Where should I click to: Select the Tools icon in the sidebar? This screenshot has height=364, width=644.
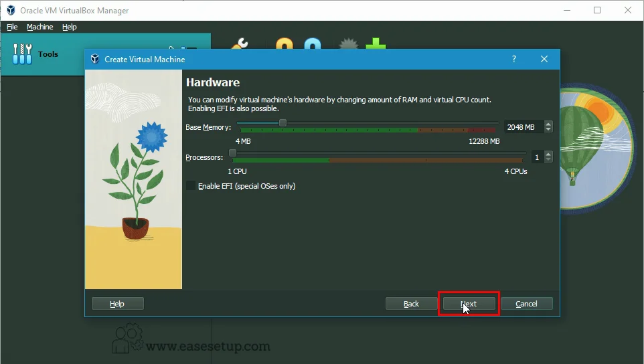click(22, 54)
